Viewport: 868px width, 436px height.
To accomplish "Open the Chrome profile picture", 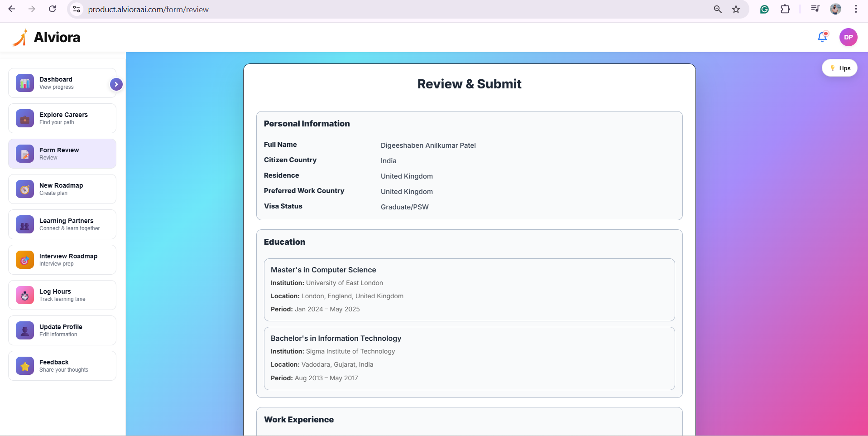I will pyautogui.click(x=835, y=9).
